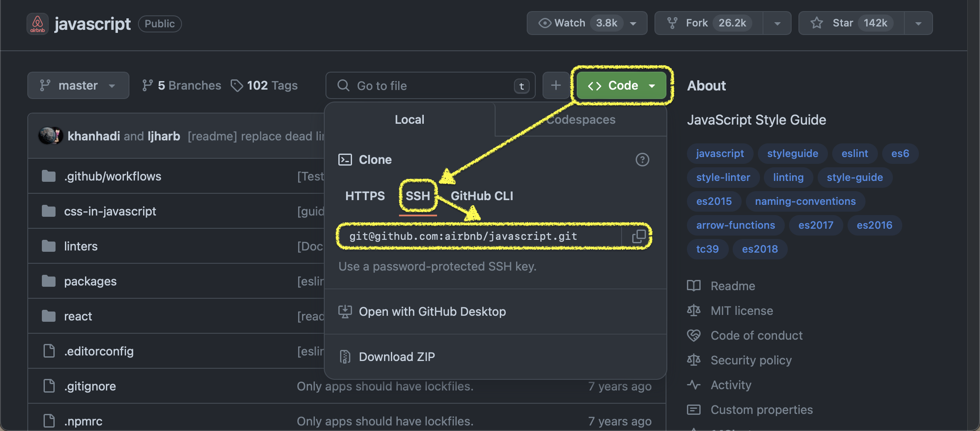This screenshot has height=431, width=980.
Task: Fork the javascript repository
Action: click(709, 23)
